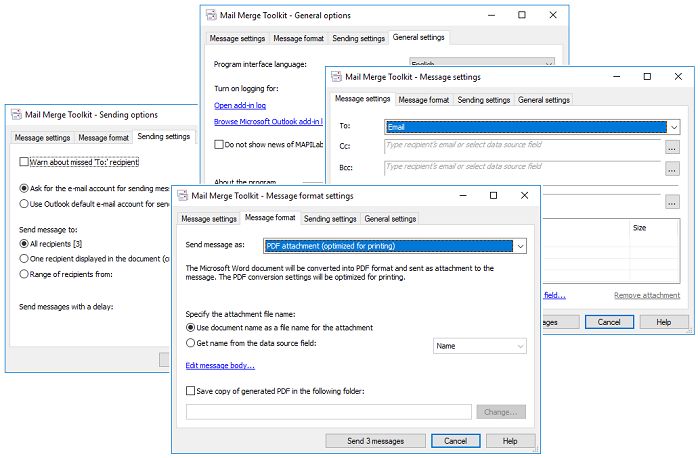
Task: Switch to Message format tab in Message settings window
Action: [424, 100]
